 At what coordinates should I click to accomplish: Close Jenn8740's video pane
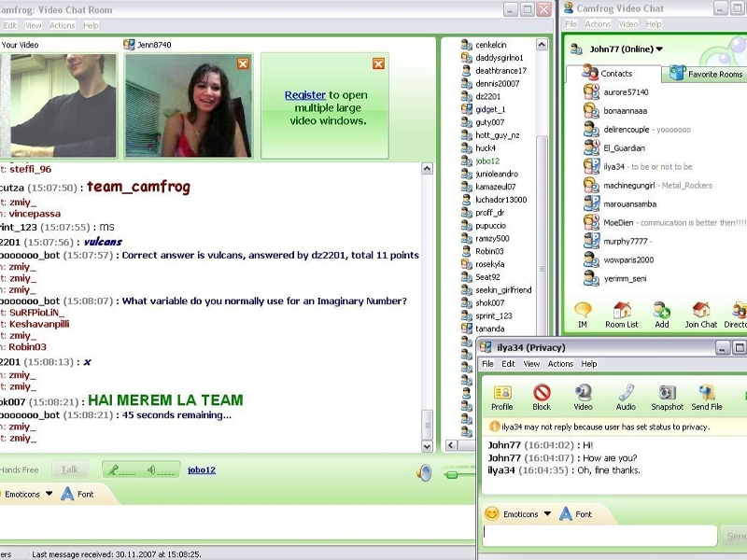point(243,63)
